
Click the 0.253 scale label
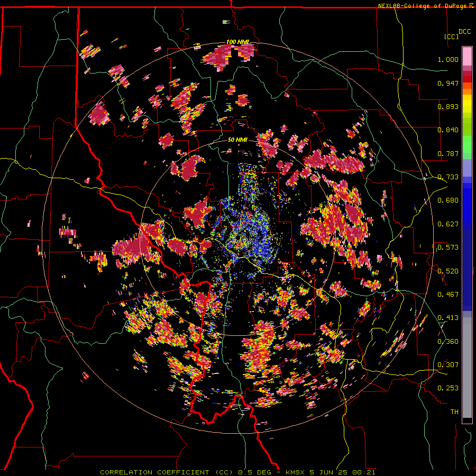pyautogui.click(x=448, y=388)
